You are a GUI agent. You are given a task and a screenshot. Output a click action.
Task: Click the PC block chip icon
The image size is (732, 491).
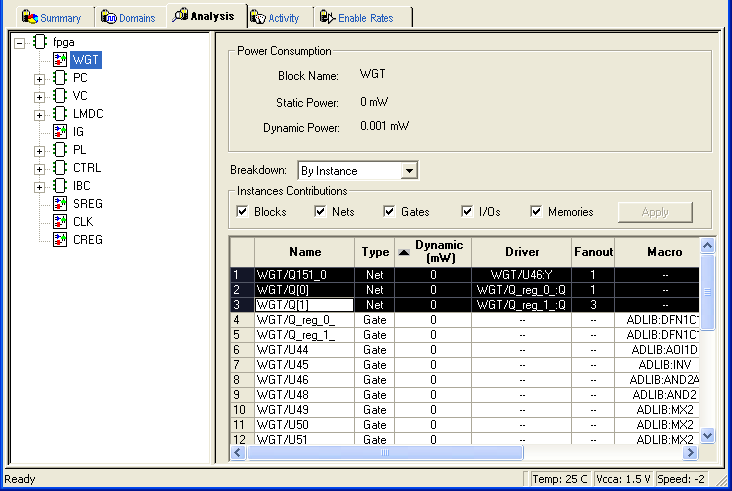coord(60,77)
